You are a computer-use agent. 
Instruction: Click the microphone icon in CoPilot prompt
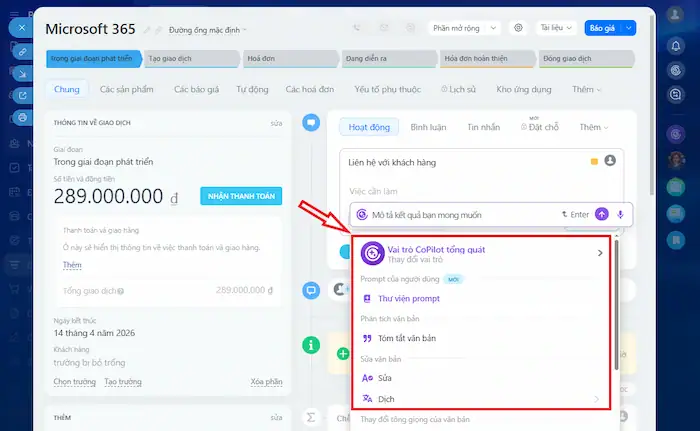[620, 215]
